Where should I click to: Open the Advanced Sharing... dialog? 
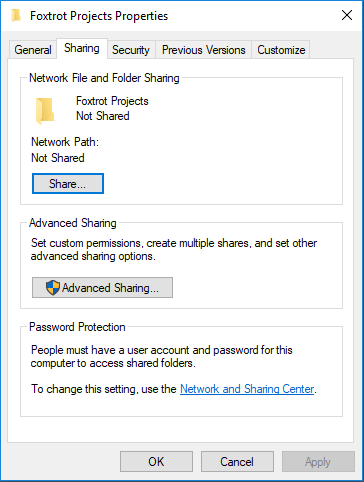[x=102, y=287]
